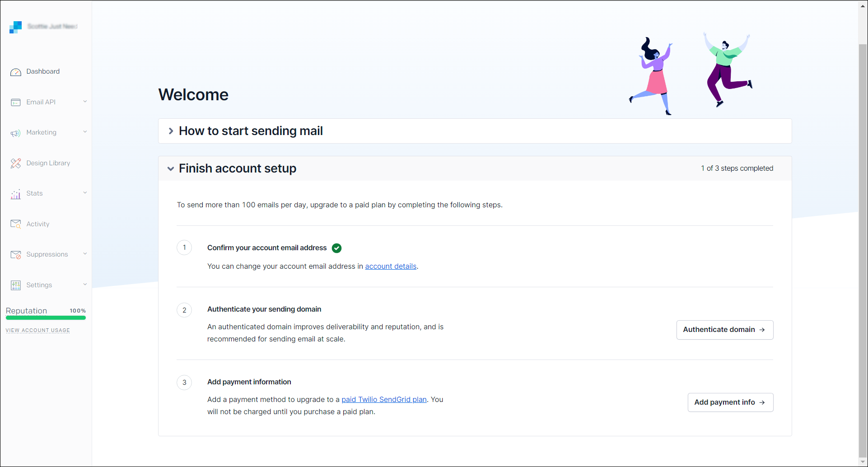Click the Marketing megaphone icon
Screen dimensions: 868x467
pyautogui.click(x=16, y=133)
